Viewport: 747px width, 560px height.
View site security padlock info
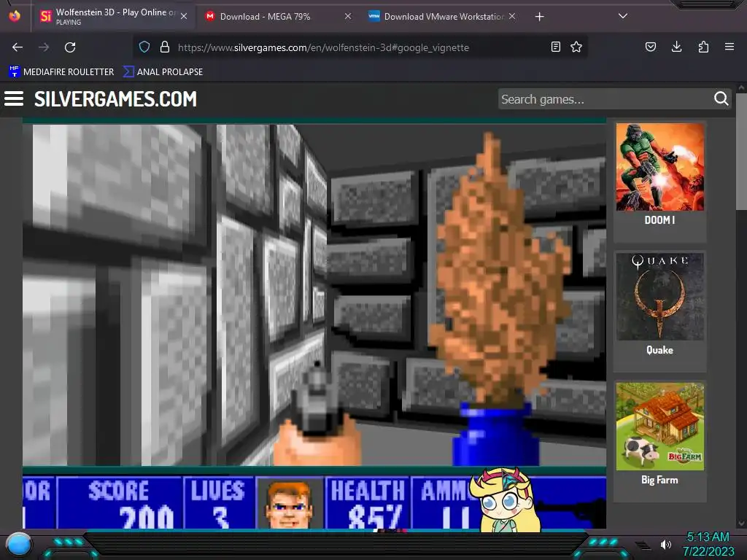[165, 47]
